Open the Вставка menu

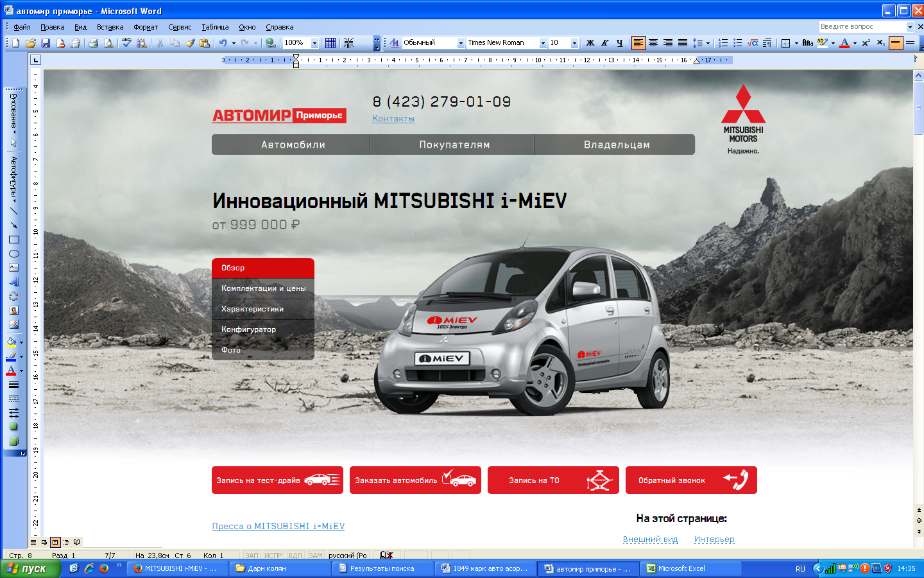tap(110, 27)
